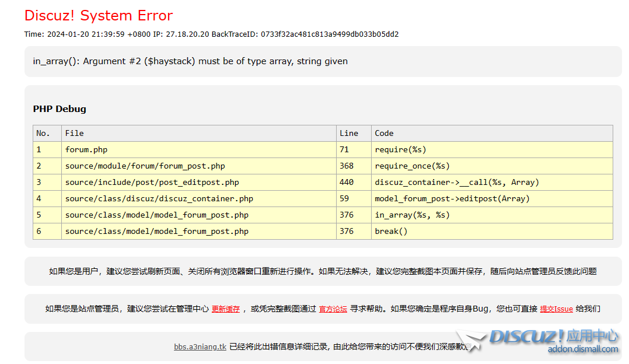
Task: Click the in_array(%s, %s) code cell
Action: tap(492, 215)
